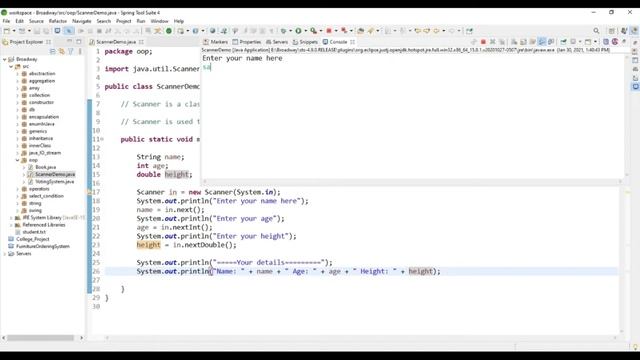Open the Project menu

click(x=123, y=21)
